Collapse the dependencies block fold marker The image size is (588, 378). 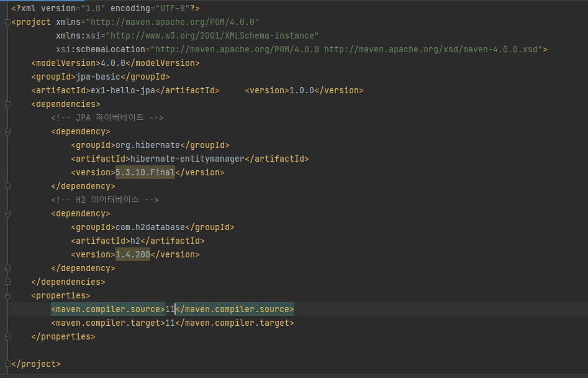point(7,104)
